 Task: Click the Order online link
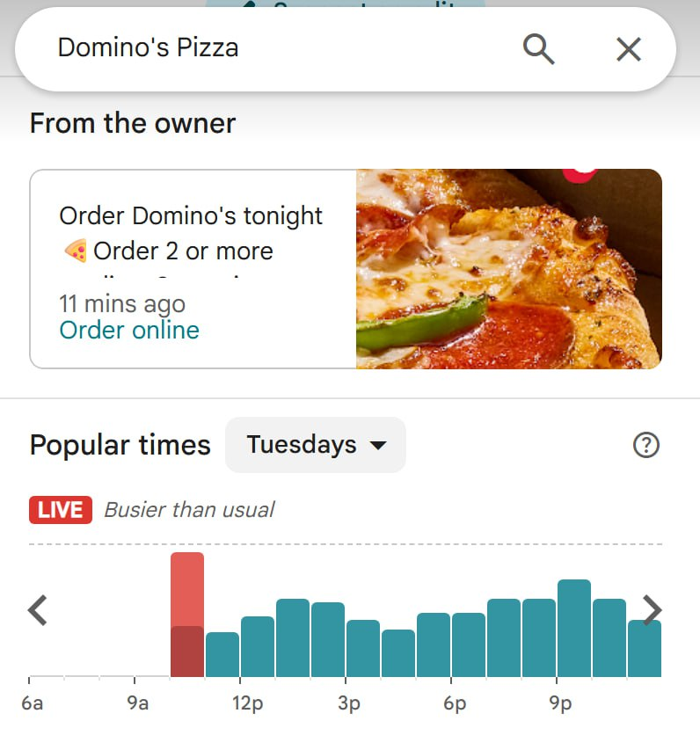[x=129, y=331]
